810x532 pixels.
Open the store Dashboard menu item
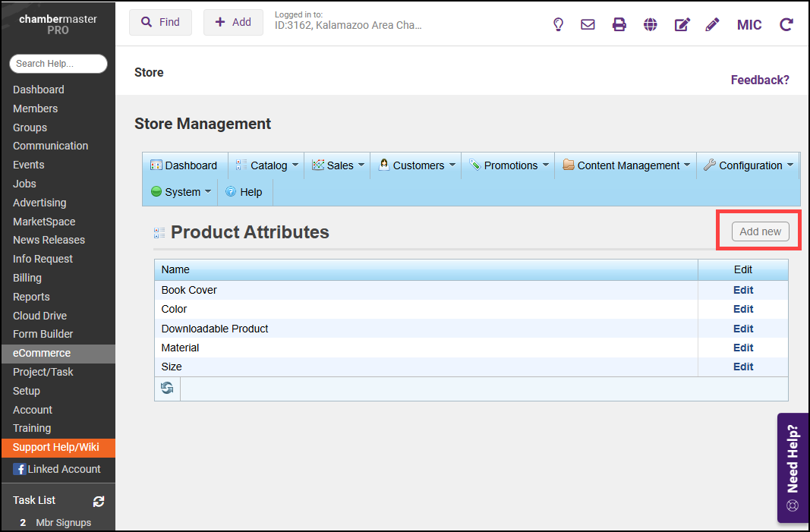(184, 165)
